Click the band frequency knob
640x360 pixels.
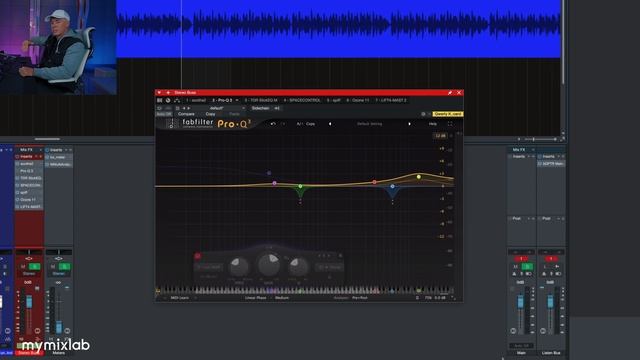click(239, 267)
